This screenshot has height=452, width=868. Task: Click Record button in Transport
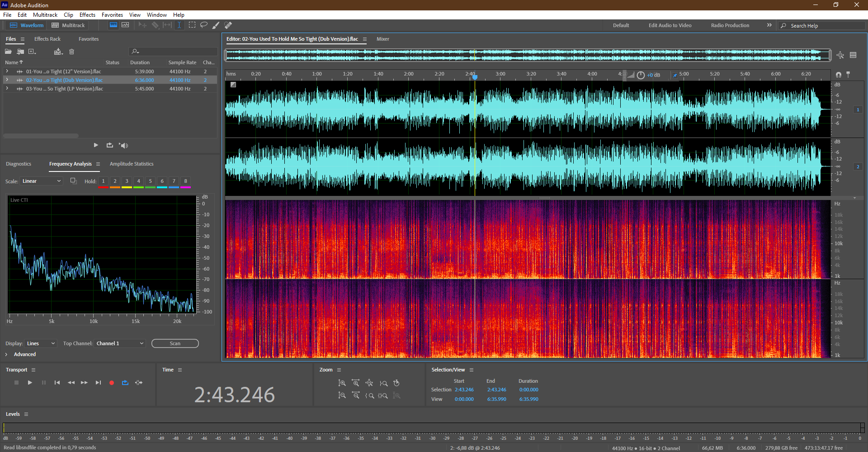(x=112, y=383)
